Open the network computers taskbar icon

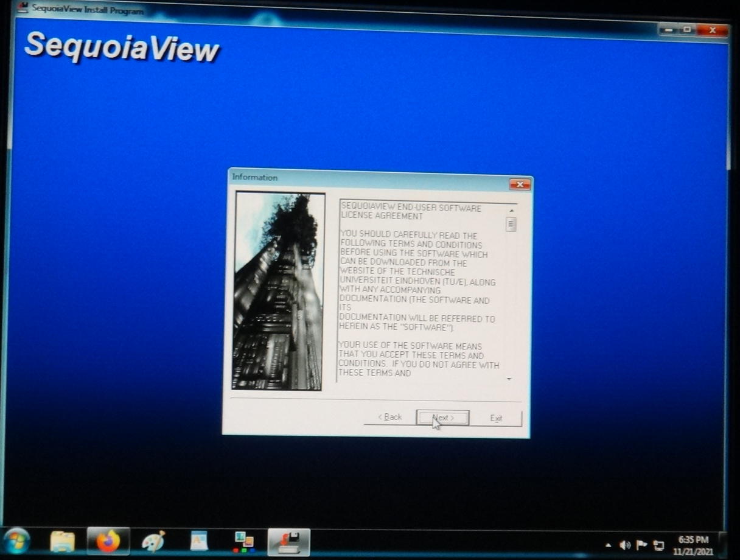tap(244, 542)
